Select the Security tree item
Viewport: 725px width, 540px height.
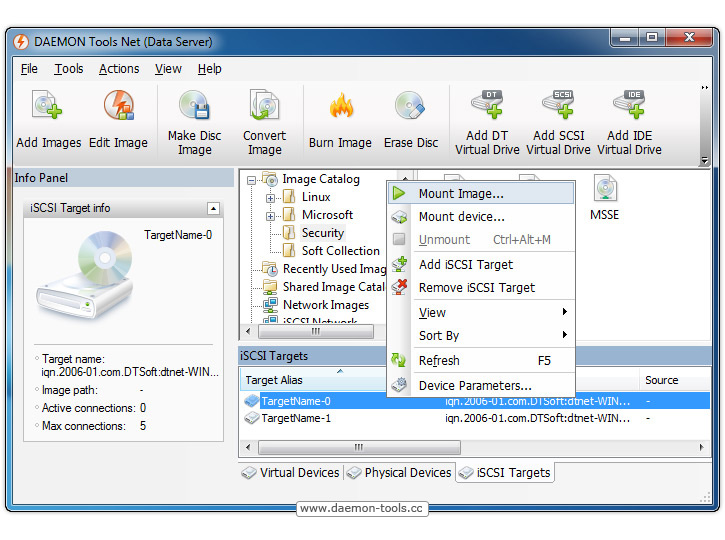click(x=323, y=233)
